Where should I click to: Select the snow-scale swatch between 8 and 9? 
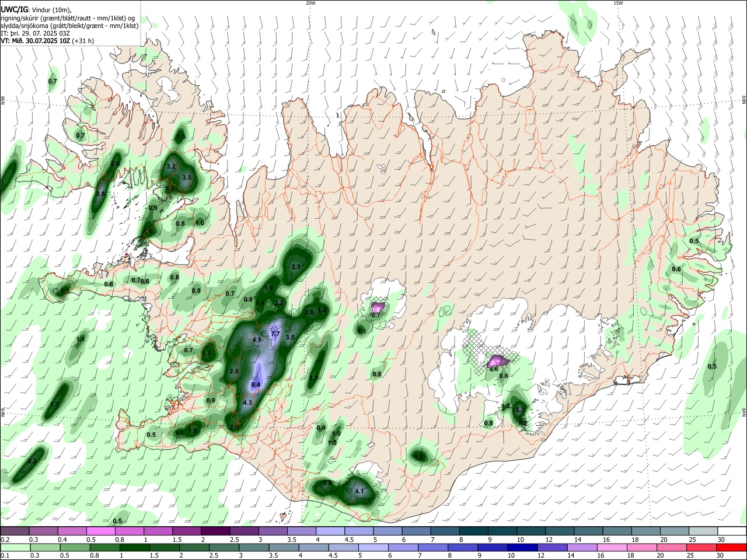(x=472, y=531)
